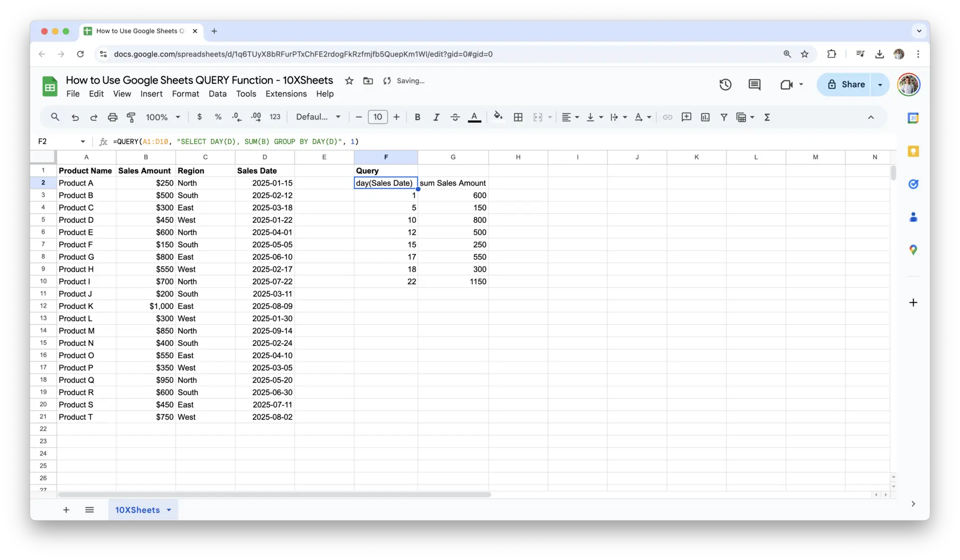
Task: Undo the last action
Action: 75,117
